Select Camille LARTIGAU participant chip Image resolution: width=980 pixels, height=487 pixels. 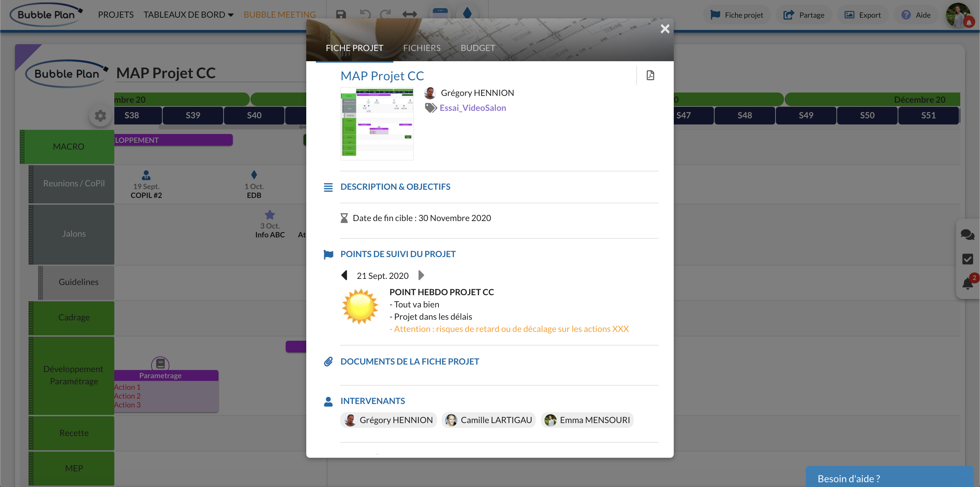(489, 420)
